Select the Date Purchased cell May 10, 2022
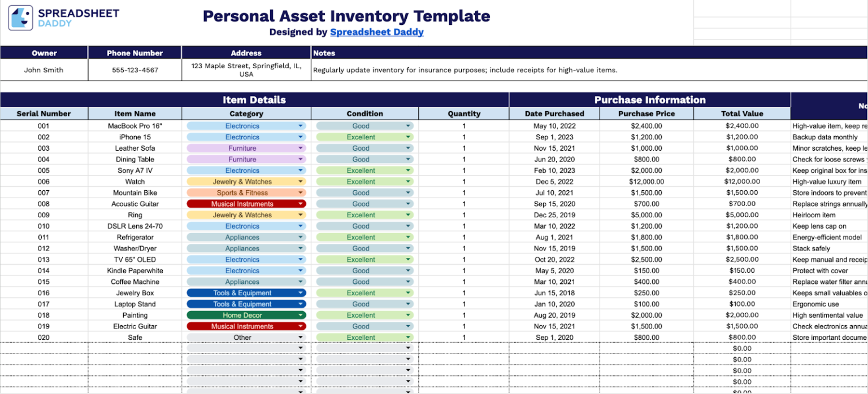This screenshot has height=394, width=868. click(x=554, y=125)
